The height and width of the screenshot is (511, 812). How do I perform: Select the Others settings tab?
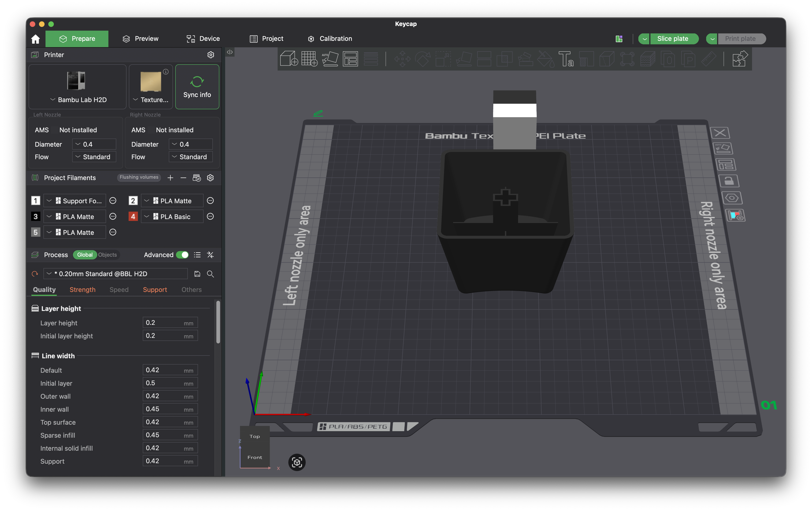192,290
